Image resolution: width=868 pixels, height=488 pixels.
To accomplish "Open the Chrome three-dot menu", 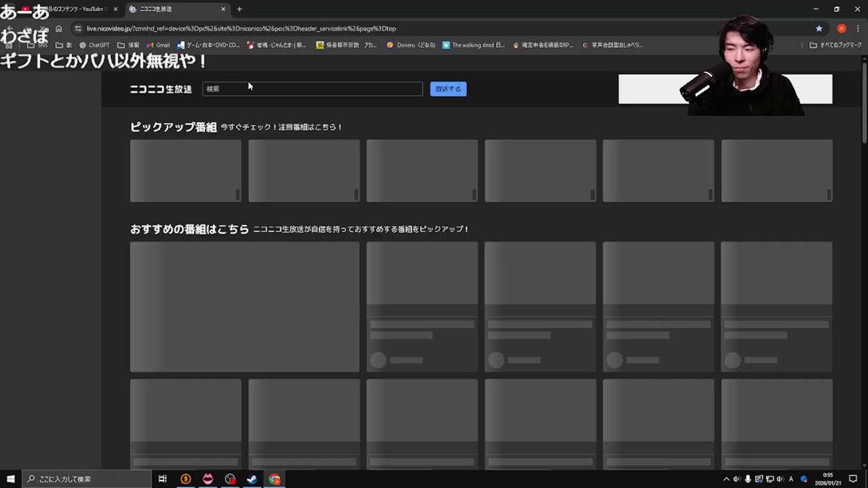I will point(859,28).
